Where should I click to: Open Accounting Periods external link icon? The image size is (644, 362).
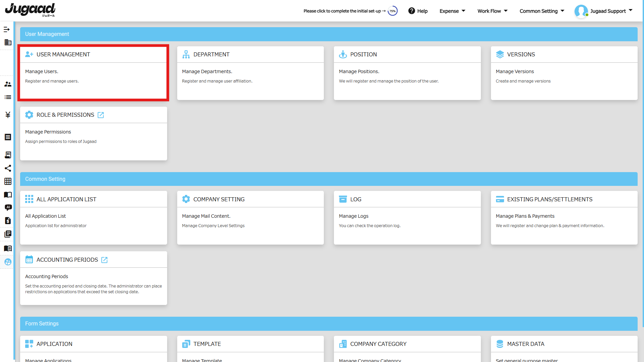104,260
